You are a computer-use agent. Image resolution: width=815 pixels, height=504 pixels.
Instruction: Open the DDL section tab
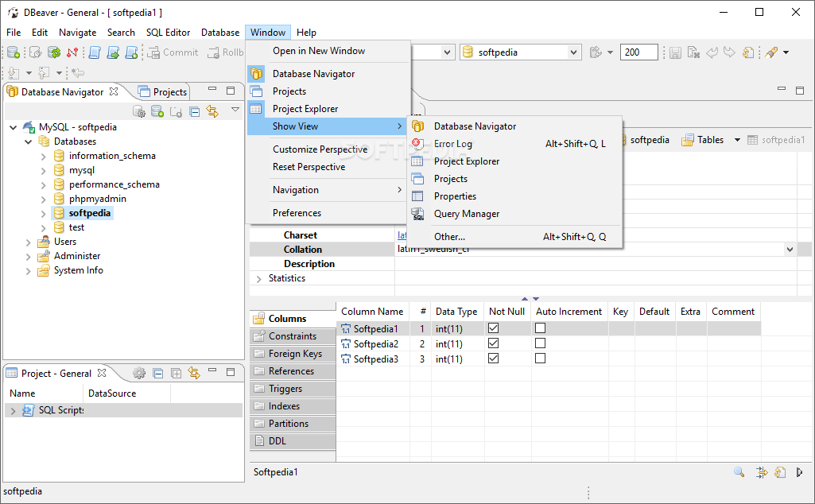293,441
